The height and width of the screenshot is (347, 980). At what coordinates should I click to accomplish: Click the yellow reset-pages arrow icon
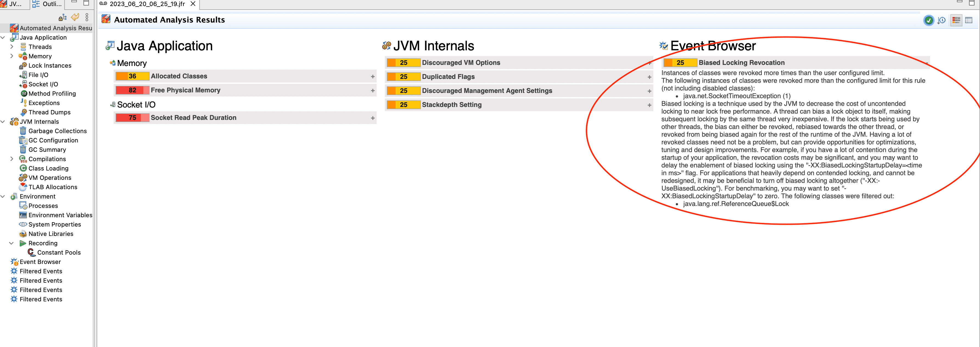click(x=75, y=17)
